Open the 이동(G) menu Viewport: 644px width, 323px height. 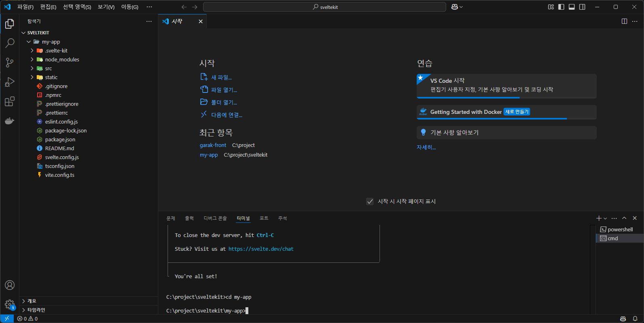pyautogui.click(x=130, y=7)
